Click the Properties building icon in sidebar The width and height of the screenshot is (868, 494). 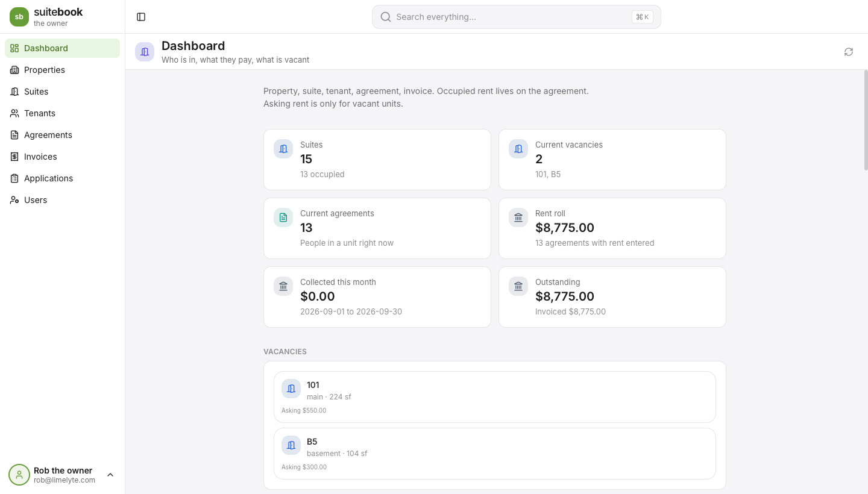point(14,70)
